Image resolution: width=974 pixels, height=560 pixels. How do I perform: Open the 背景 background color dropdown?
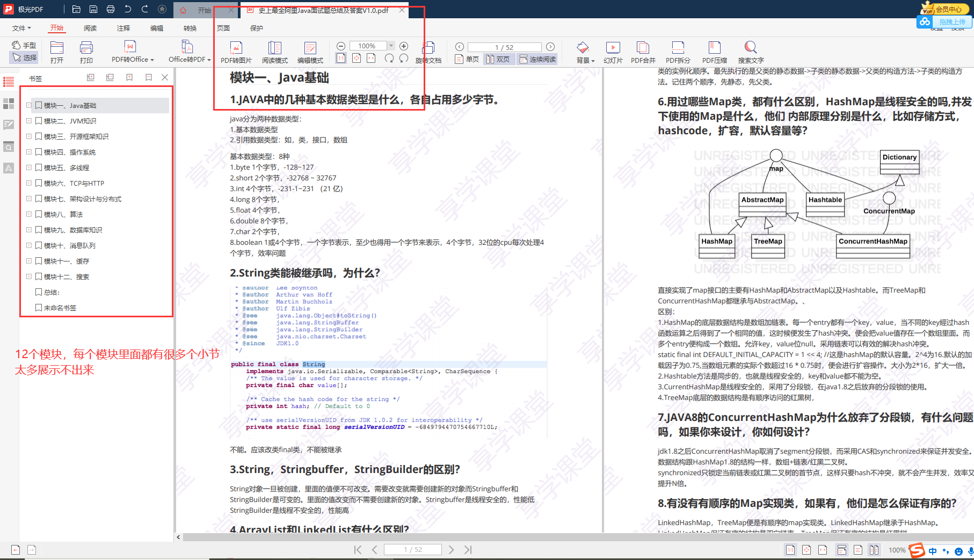click(585, 52)
